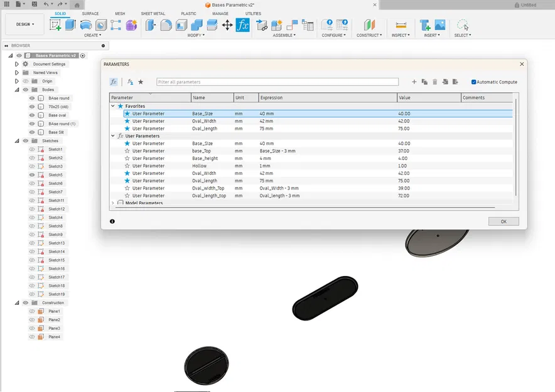The image size is (555, 392).
Task: Hide the Base Slit body
Action: pyautogui.click(x=32, y=132)
